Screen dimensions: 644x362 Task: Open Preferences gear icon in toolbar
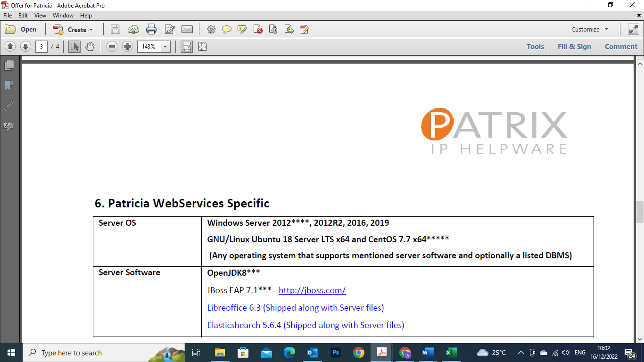click(211, 29)
